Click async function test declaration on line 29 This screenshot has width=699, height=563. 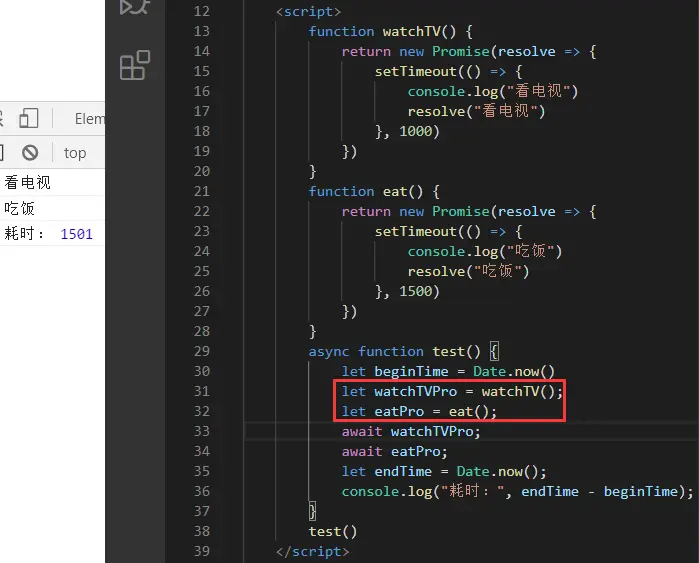(x=404, y=351)
